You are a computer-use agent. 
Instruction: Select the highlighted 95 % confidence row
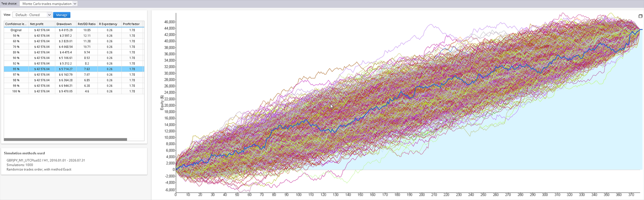click(x=74, y=69)
